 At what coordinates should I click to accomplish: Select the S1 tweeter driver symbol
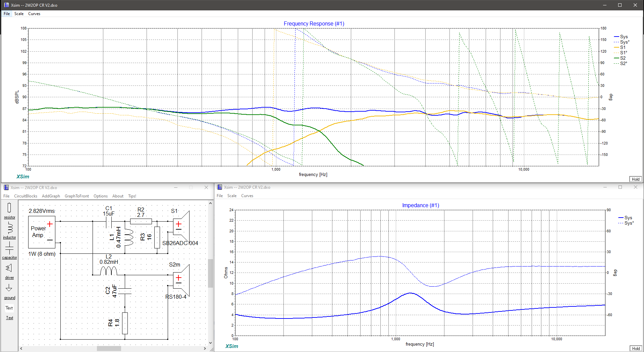pos(181,227)
